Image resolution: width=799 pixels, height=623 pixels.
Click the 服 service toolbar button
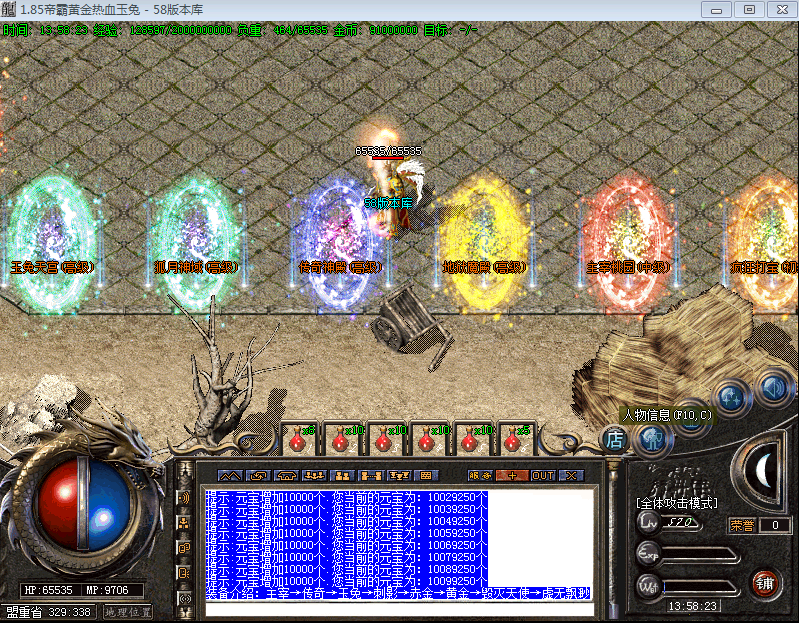click(x=480, y=476)
